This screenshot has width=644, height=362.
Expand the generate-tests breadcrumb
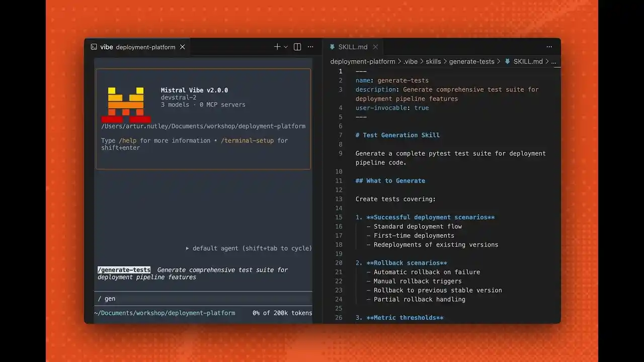[471, 61]
